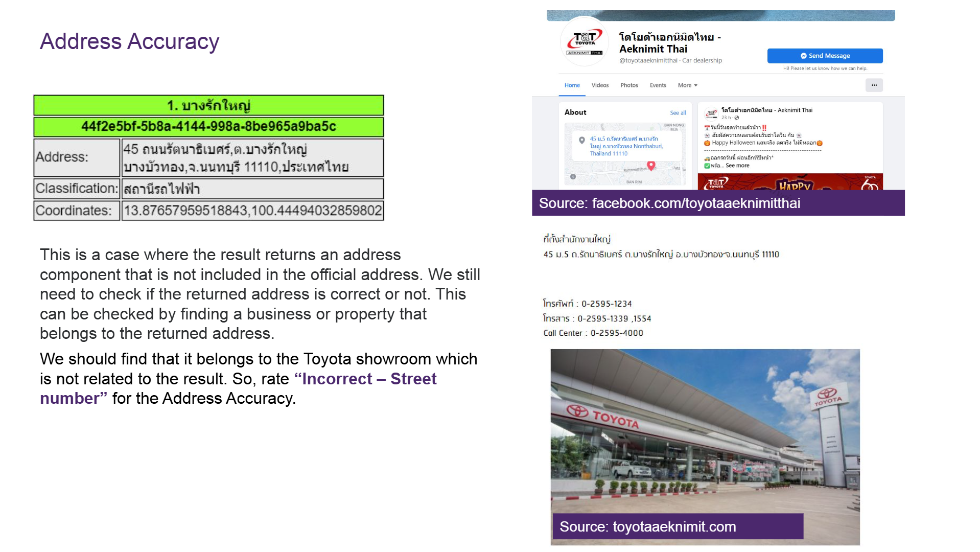The image size is (980, 552).
Task: Click the phone number 0-2595-1234
Action: [606, 304]
